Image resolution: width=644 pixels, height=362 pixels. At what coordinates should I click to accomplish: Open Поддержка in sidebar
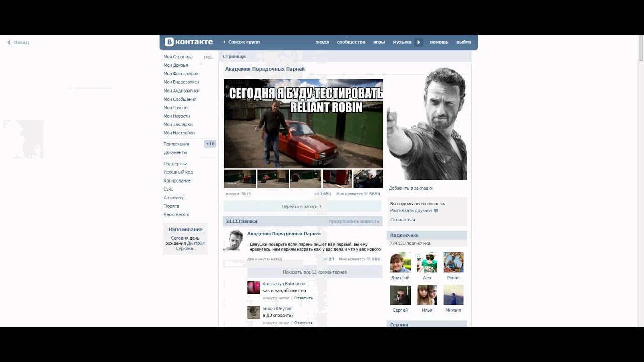[175, 164]
